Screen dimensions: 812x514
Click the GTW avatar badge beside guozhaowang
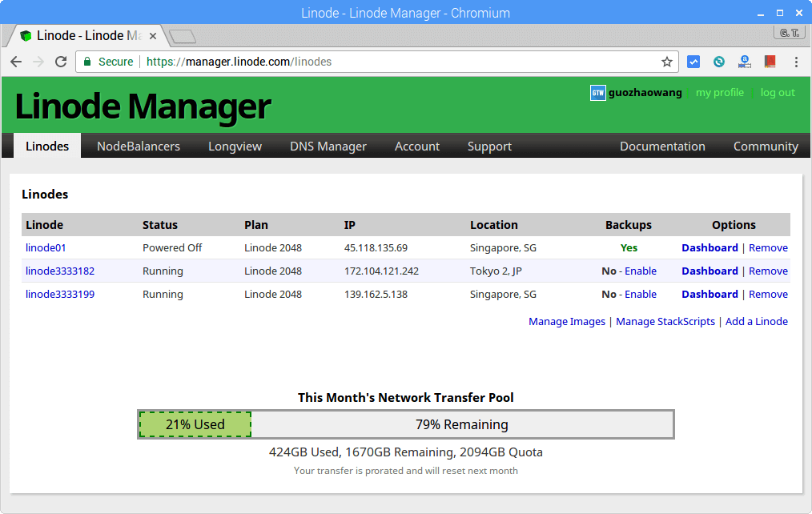[597, 93]
